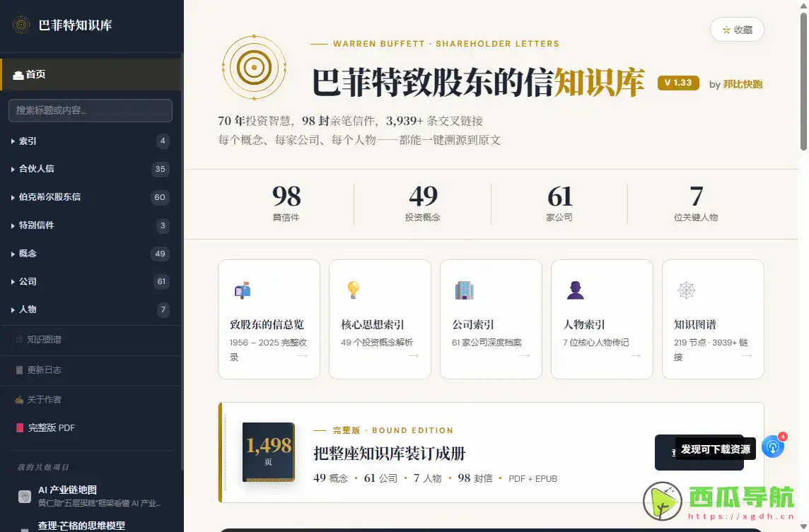Image resolution: width=809 pixels, height=532 pixels.
Task: Click the 把整座知识库装订成册 heading
Action: (x=390, y=454)
